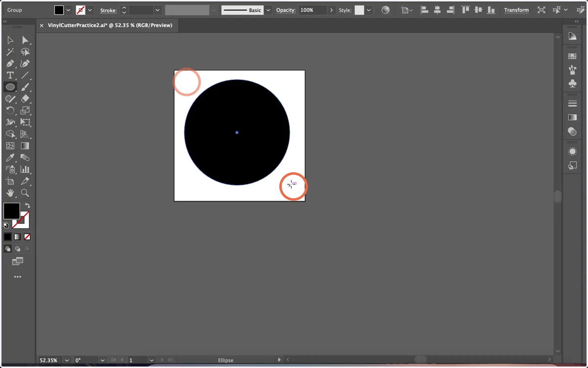Select the Selection tool arrow
Viewport: 588px width, 368px height.
(x=10, y=40)
